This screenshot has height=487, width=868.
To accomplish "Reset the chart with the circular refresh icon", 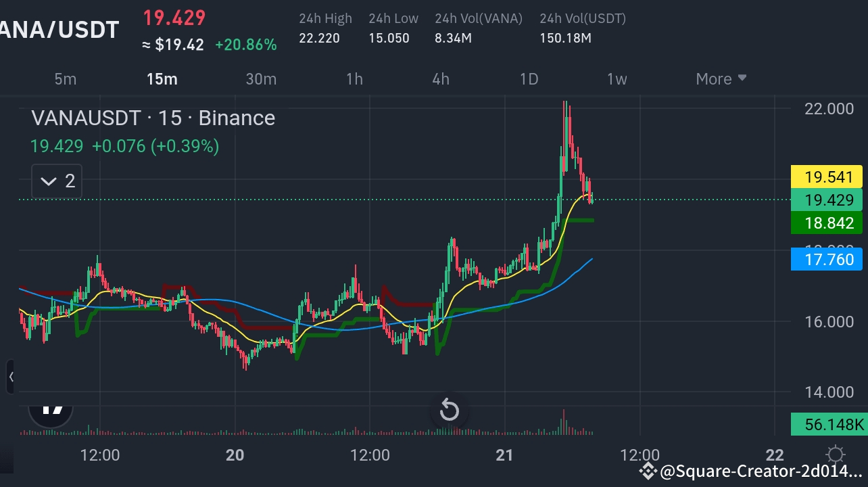I will tap(449, 409).
